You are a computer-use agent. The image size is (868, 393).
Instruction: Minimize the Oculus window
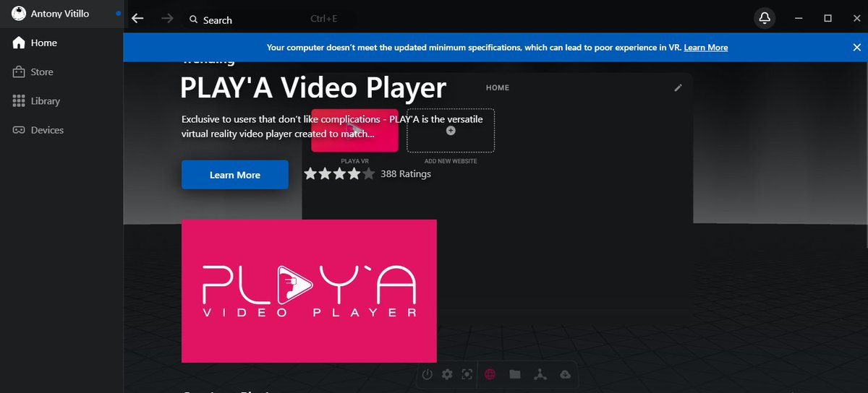coord(799,18)
